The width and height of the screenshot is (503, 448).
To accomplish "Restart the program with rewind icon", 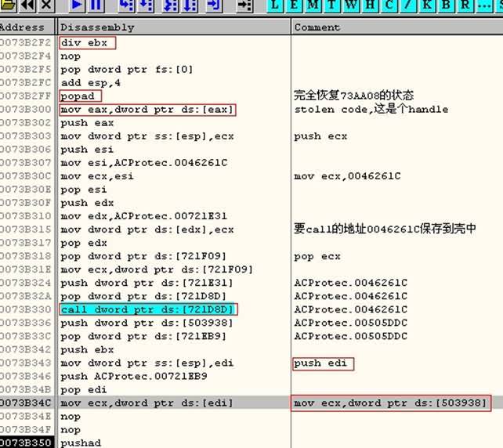I will click(27, 5).
